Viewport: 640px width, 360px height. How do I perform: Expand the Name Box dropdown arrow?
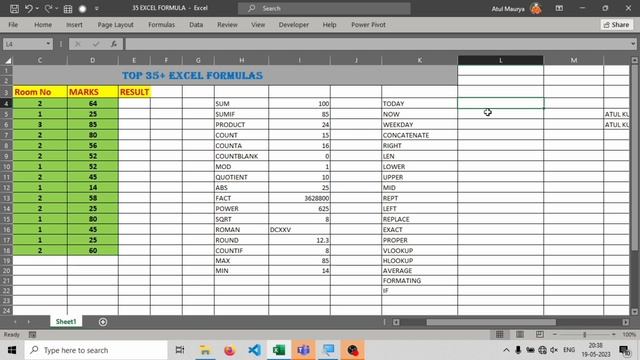(x=48, y=44)
